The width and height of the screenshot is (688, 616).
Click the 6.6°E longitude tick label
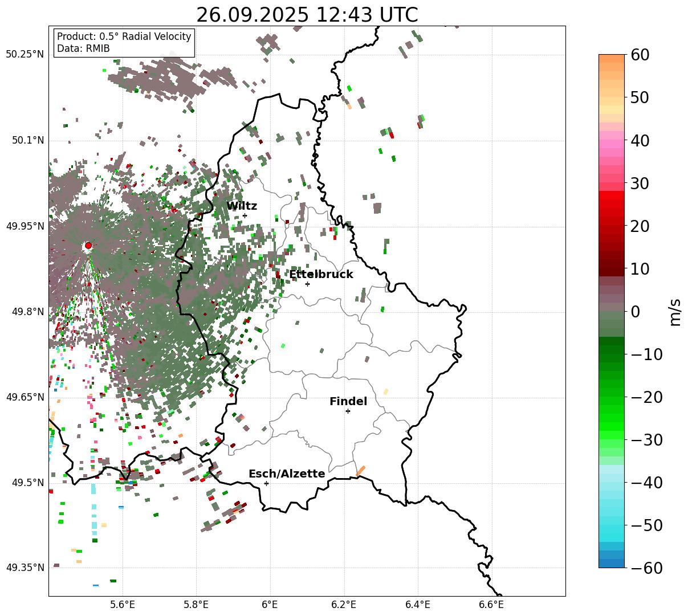[x=492, y=605]
